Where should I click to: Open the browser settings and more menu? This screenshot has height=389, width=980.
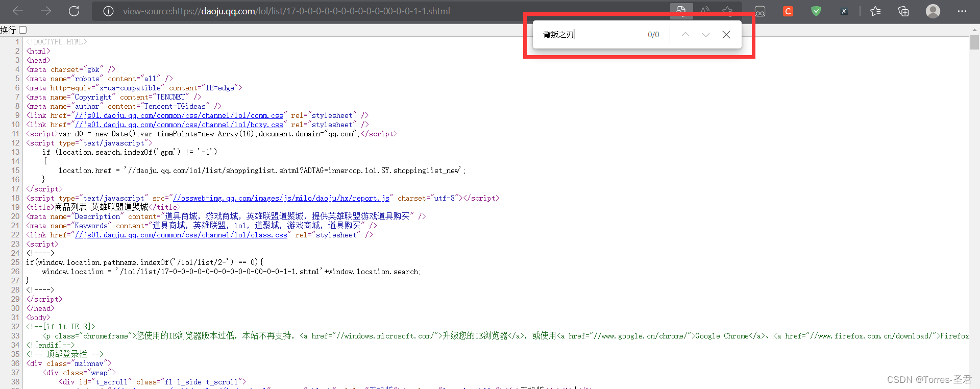962,11
